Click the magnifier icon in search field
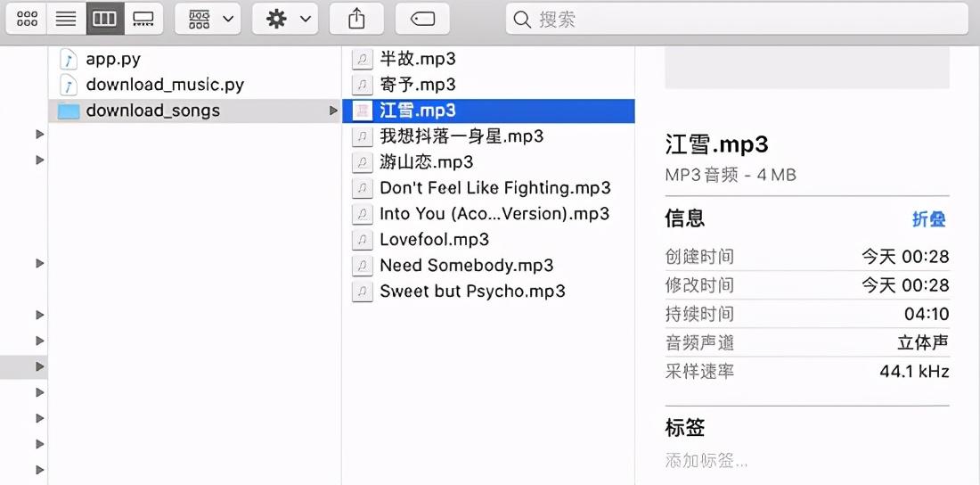980x485 pixels. pos(522,20)
